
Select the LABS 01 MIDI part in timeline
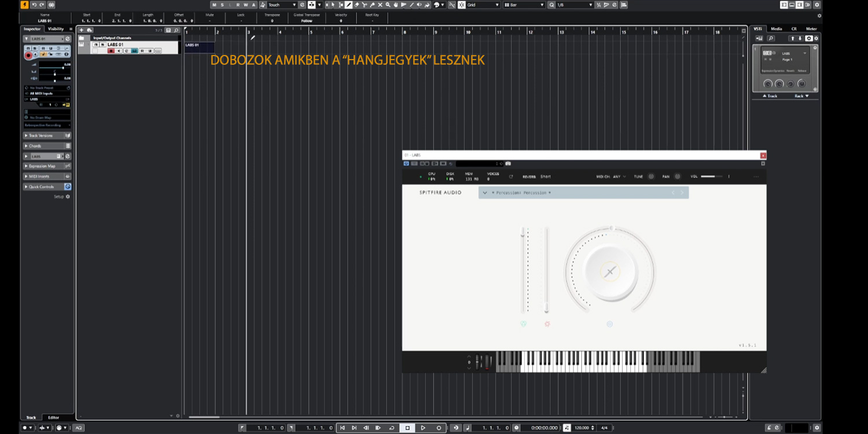(x=200, y=47)
